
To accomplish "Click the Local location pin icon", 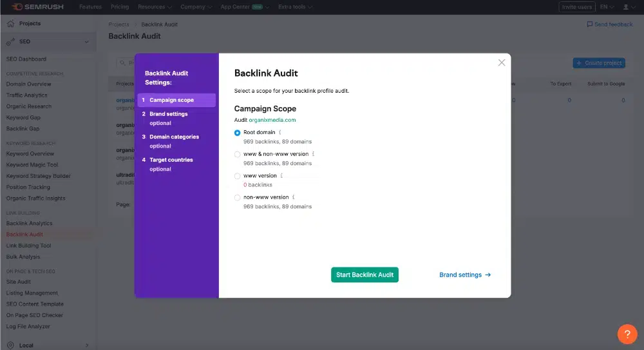I will 11,345.
